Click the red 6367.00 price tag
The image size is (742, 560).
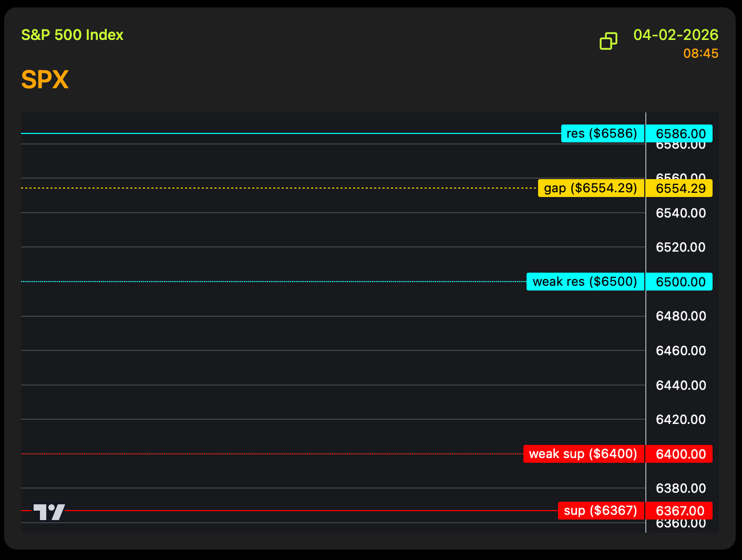point(680,511)
